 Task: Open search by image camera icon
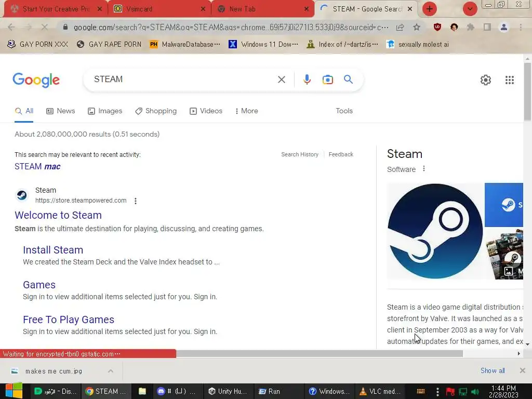(x=327, y=79)
